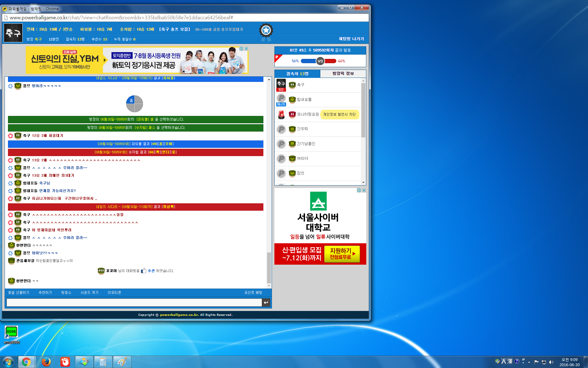Screen dimensions: 588x368
Task: Launch Firefox from the taskbar
Action: 46,362
